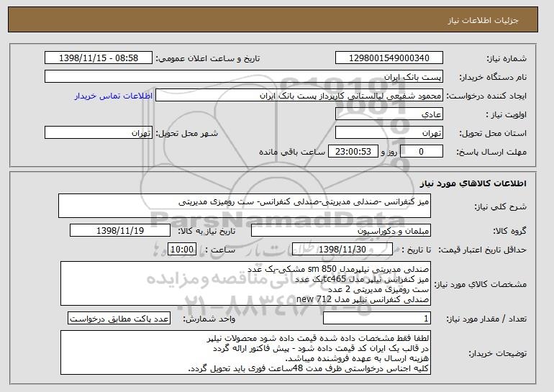Click the buyer notes text box
Screen dimensions: 554x392
245,352
